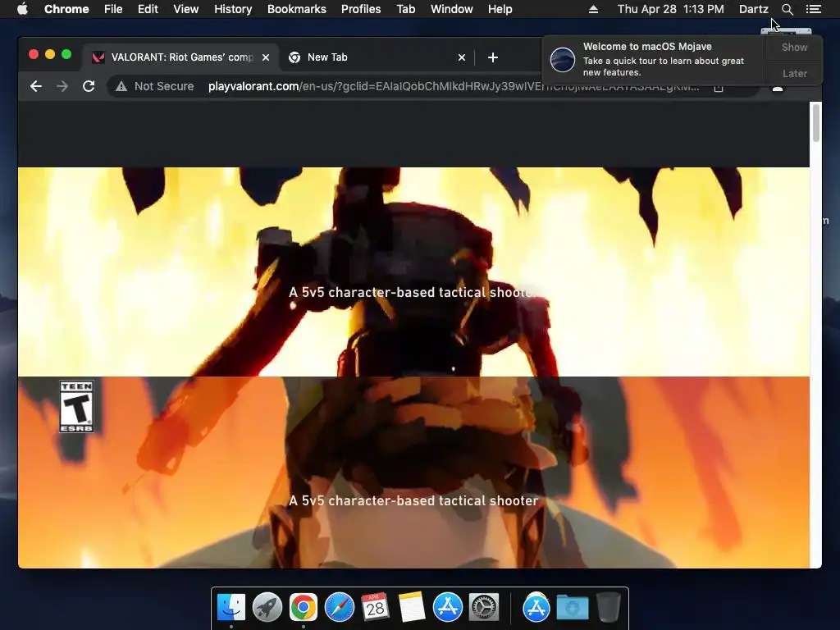Open the Chrome application menu
The height and width of the screenshot is (630, 840).
click(66, 9)
